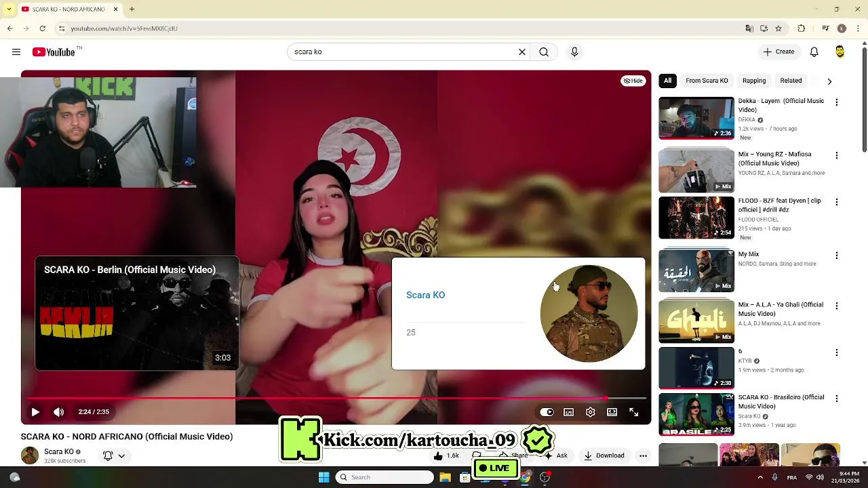Viewport: 868px width, 488px height.
Task: Open more actions under the video
Action: (x=643, y=455)
